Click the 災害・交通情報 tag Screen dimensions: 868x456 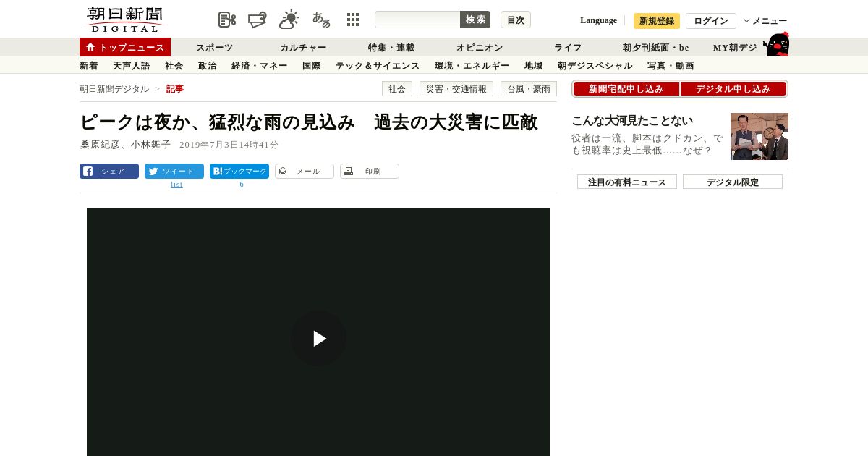tap(456, 89)
